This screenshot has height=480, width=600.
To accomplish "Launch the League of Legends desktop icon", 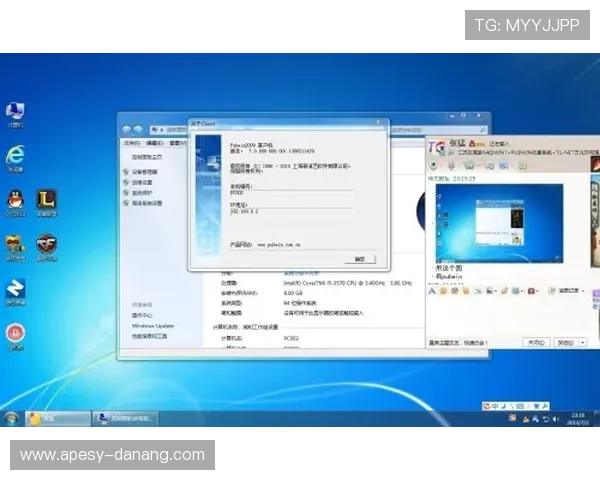I will coord(46,199).
